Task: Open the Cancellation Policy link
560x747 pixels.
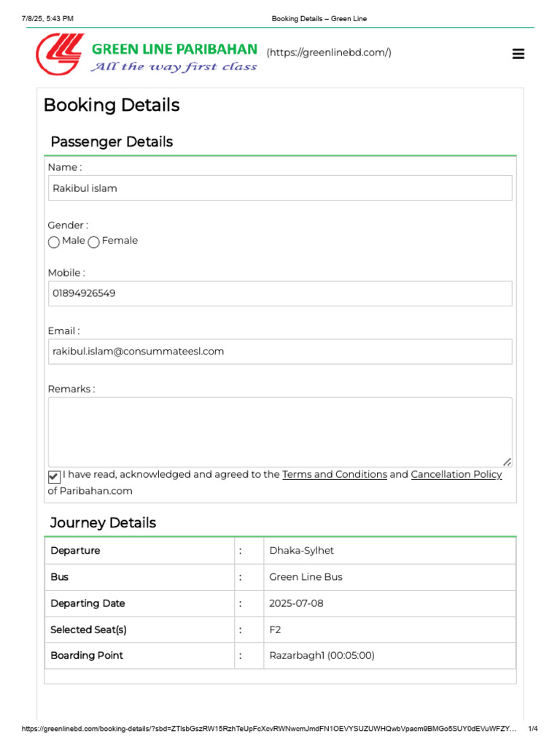Action: pos(456,474)
